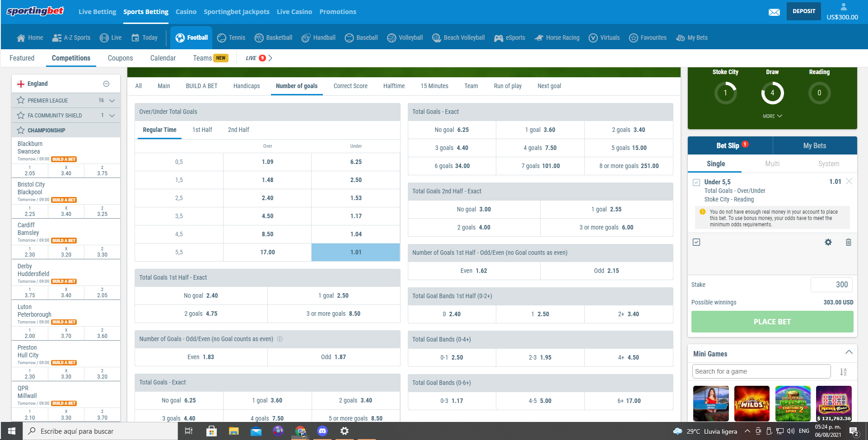The image size is (868, 440).
Task: Open Chrome from Windows taskbar
Action: coord(300,431)
